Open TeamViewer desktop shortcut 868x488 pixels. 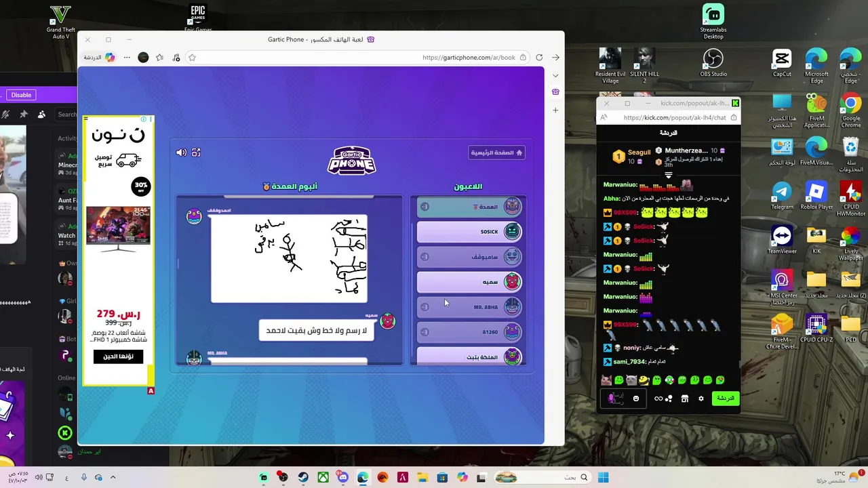click(782, 241)
